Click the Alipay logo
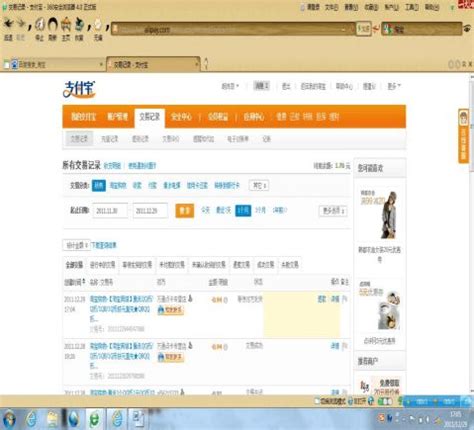Viewport: 474px width, 430px height. click(x=79, y=89)
